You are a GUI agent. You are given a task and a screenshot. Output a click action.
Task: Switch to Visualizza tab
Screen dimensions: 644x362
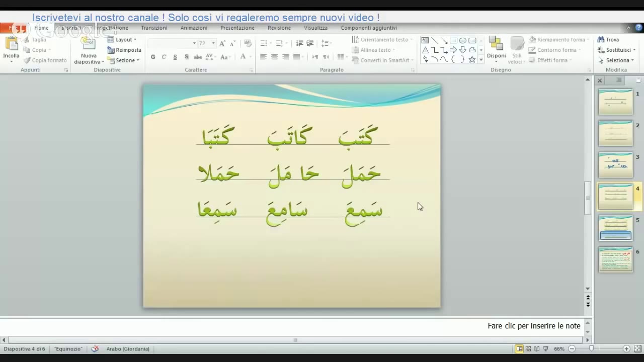point(315,28)
